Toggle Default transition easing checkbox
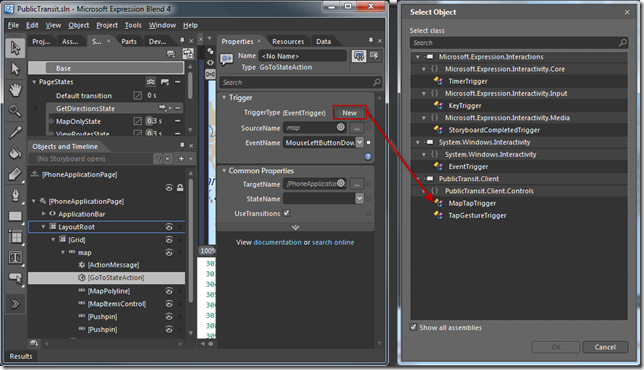The height and width of the screenshot is (370, 644). click(138, 95)
